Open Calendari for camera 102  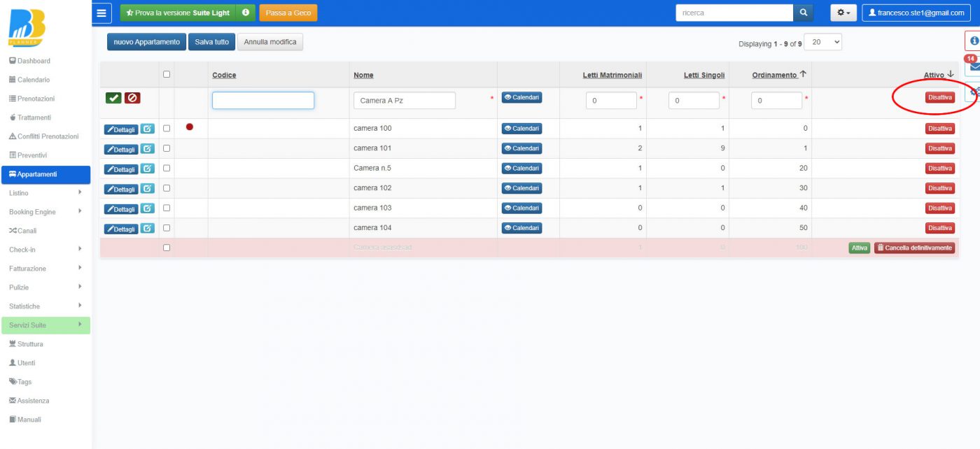(521, 188)
